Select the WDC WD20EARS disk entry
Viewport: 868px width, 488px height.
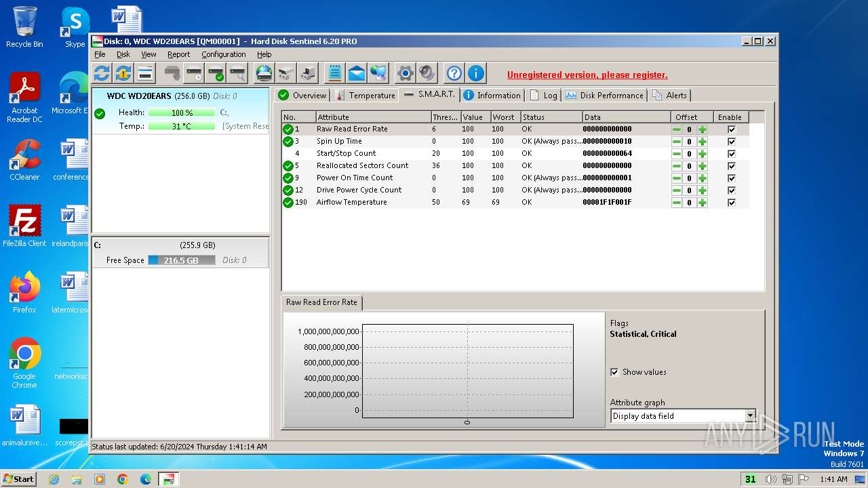click(x=180, y=111)
